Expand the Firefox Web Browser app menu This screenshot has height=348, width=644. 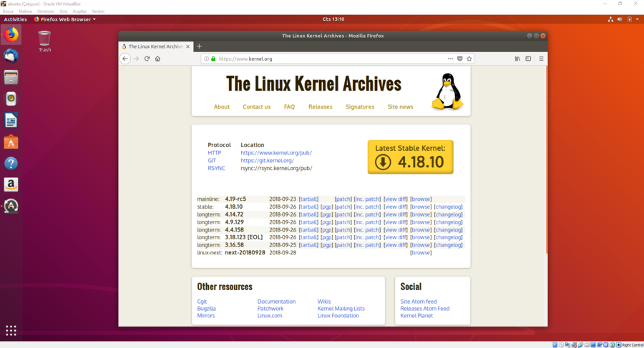(66, 19)
